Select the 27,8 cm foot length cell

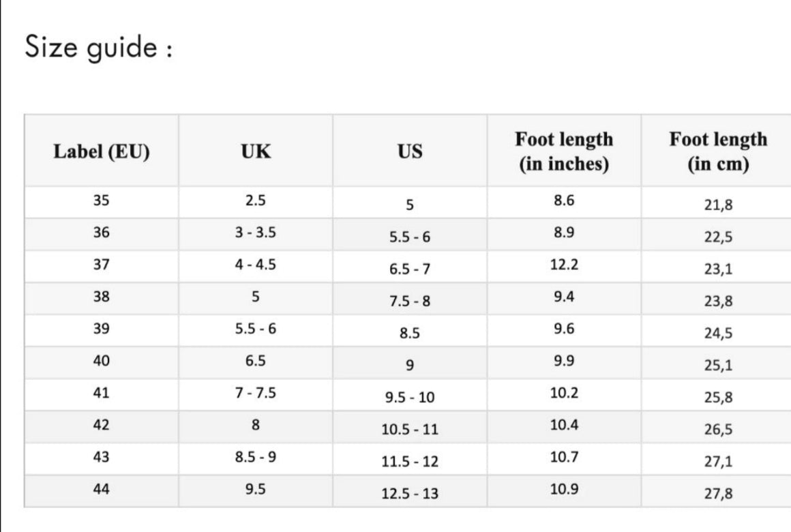click(x=718, y=494)
